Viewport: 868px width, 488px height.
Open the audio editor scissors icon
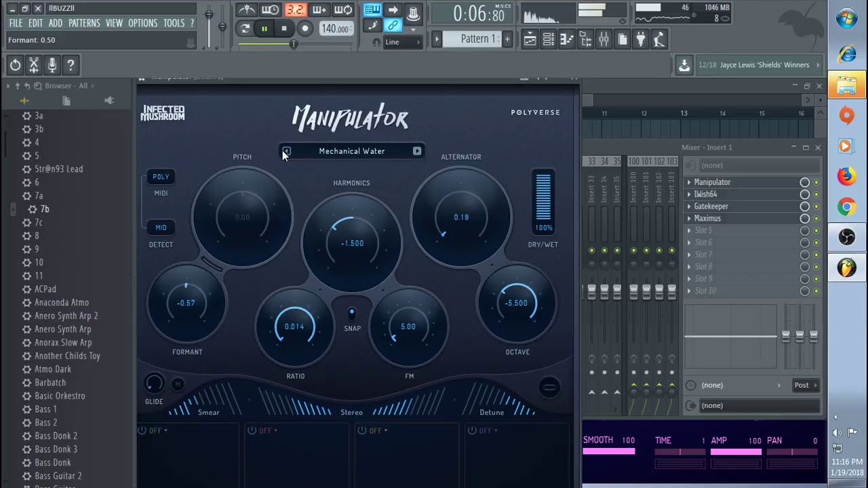point(33,65)
